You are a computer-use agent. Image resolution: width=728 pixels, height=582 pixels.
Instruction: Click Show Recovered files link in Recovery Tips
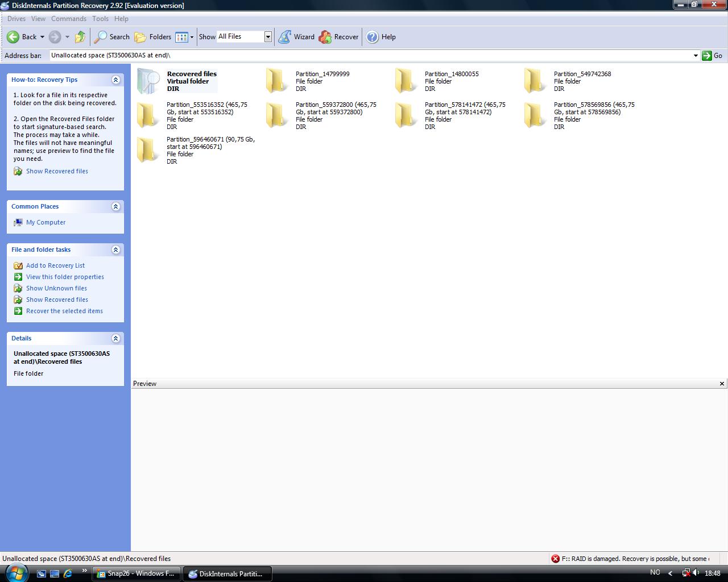click(57, 171)
